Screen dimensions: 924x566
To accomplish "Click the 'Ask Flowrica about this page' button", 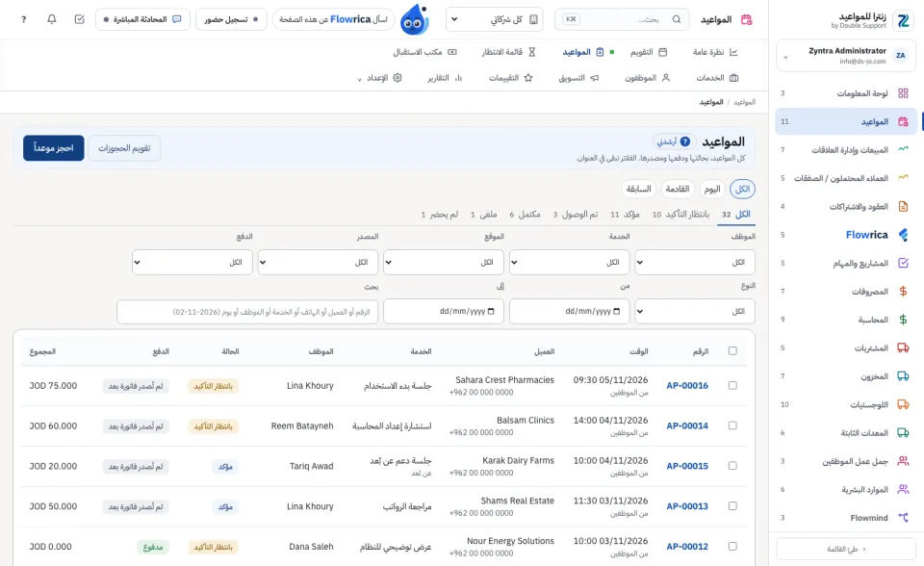I will pos(334,19).
